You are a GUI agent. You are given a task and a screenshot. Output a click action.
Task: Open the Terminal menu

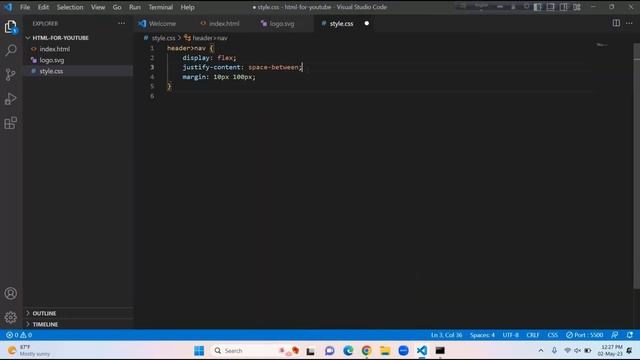pos(160,7)
